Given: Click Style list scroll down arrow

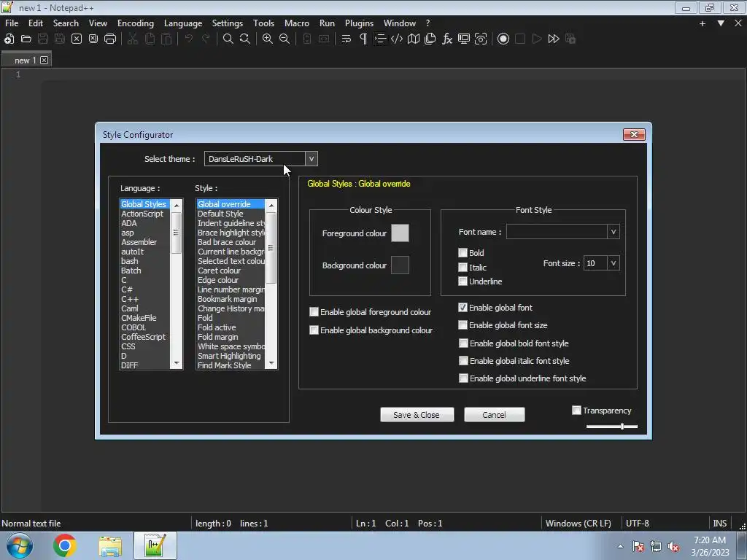Looking at the screenshot, I should (x=271, y=364).
